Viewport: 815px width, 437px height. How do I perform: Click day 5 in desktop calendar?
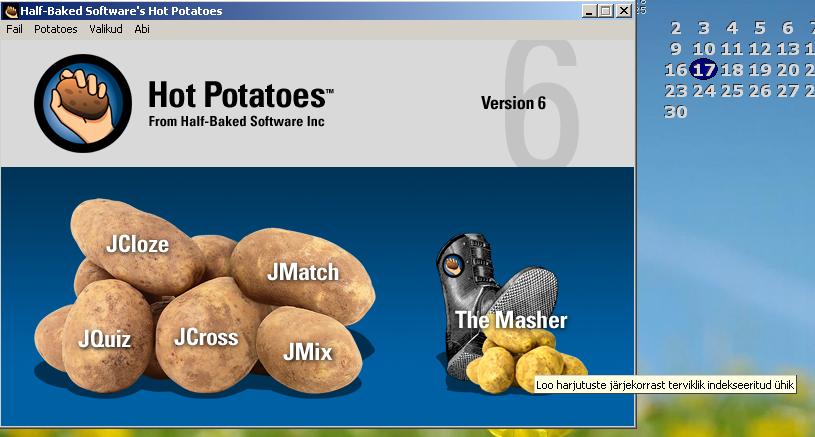760,28
